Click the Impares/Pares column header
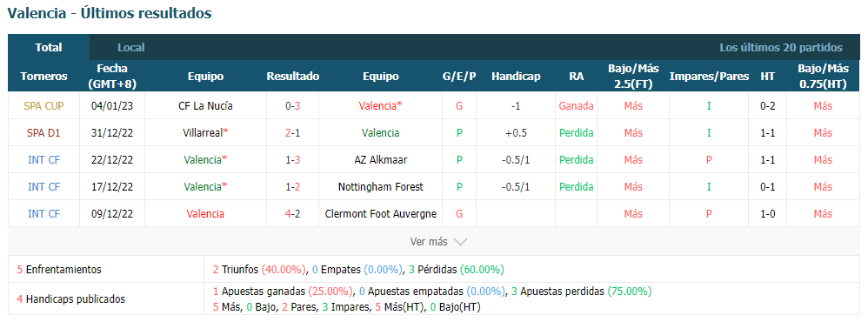The height and width of the screenshot is (322, 868). pyautogui.click(x=709, y=77)
